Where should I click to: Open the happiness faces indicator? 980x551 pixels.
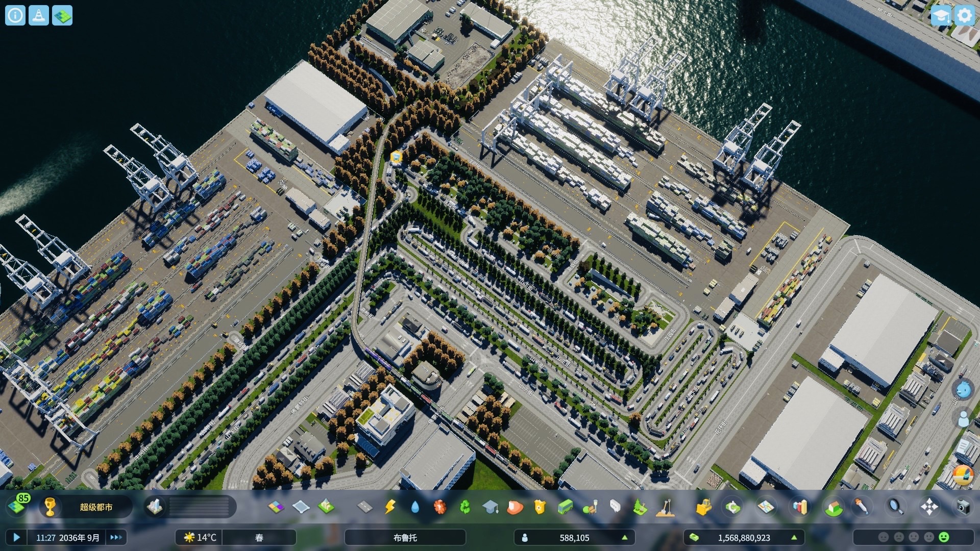click(914, 537)
